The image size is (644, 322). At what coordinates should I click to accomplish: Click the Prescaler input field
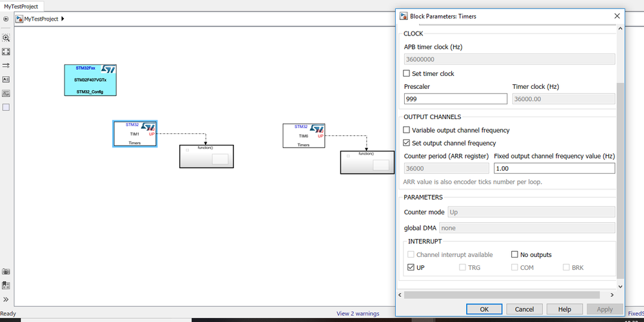(456, 99)
